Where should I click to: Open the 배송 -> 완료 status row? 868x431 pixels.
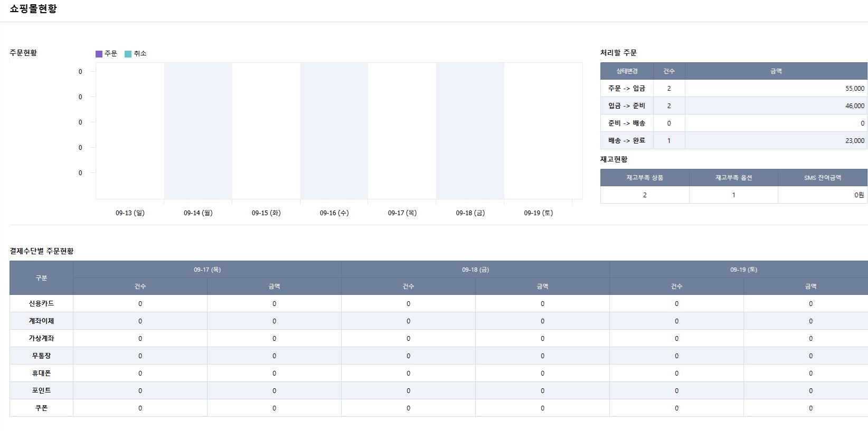734,141
